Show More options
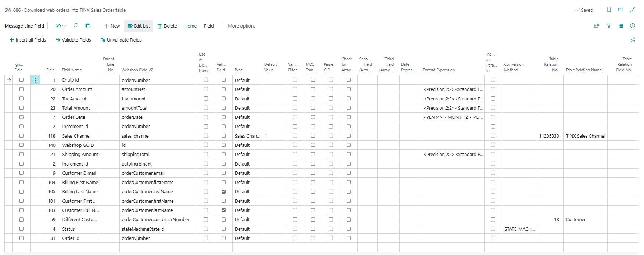This screenshot has width=644, height=255. [242, 26]
